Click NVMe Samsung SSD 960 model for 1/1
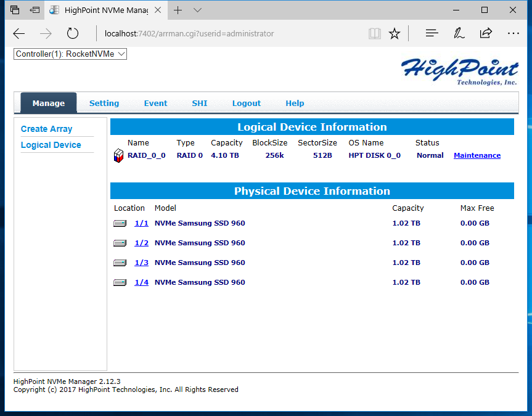 coord(200,223)
